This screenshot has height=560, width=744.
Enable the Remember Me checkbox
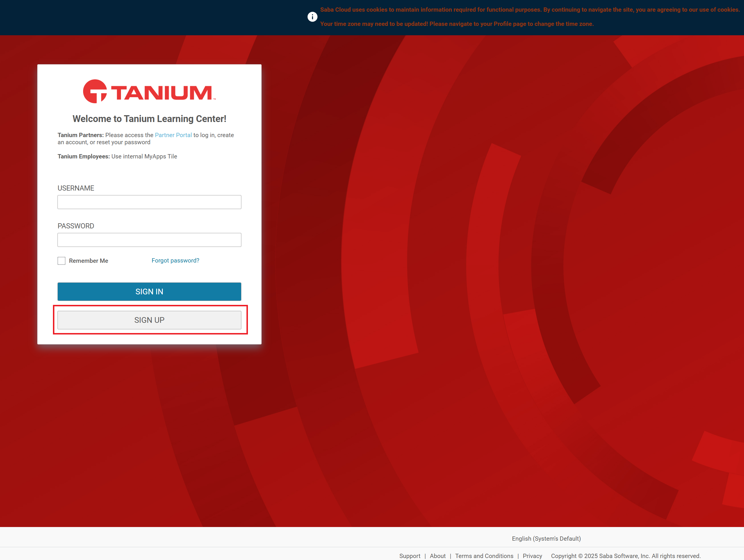coord(61,261)
